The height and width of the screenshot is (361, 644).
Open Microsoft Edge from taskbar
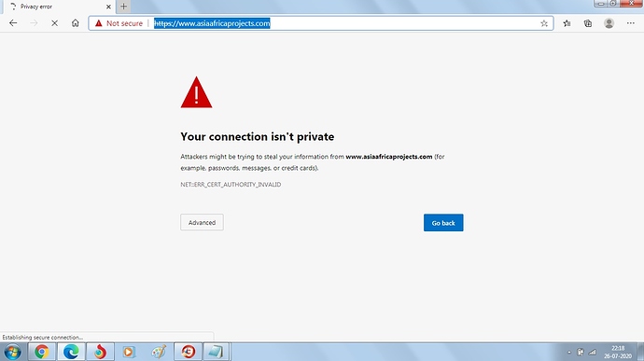[x=71, y=352]
